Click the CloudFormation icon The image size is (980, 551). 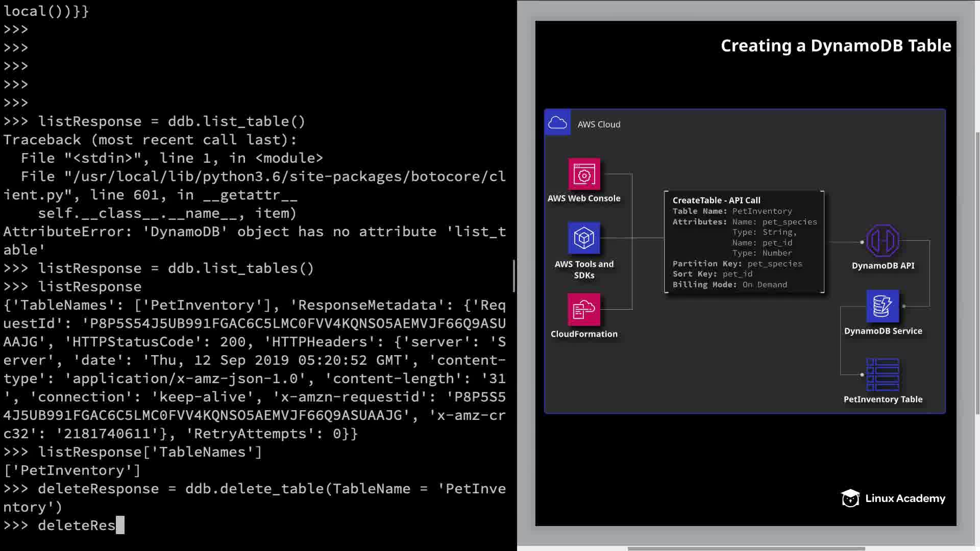[x=584, y=309]
